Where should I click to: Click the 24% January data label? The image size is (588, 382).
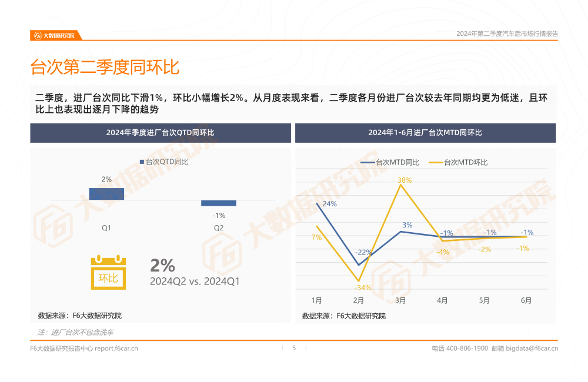329,204
